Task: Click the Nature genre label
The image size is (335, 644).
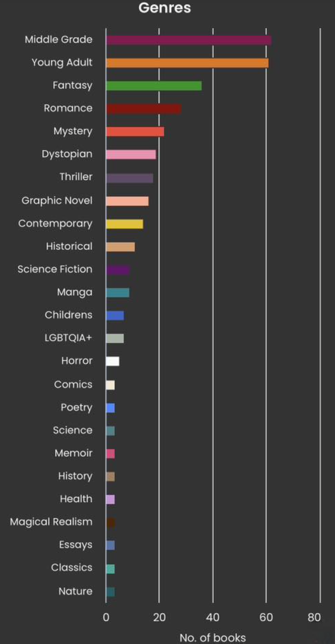Action: coord(75,591)
